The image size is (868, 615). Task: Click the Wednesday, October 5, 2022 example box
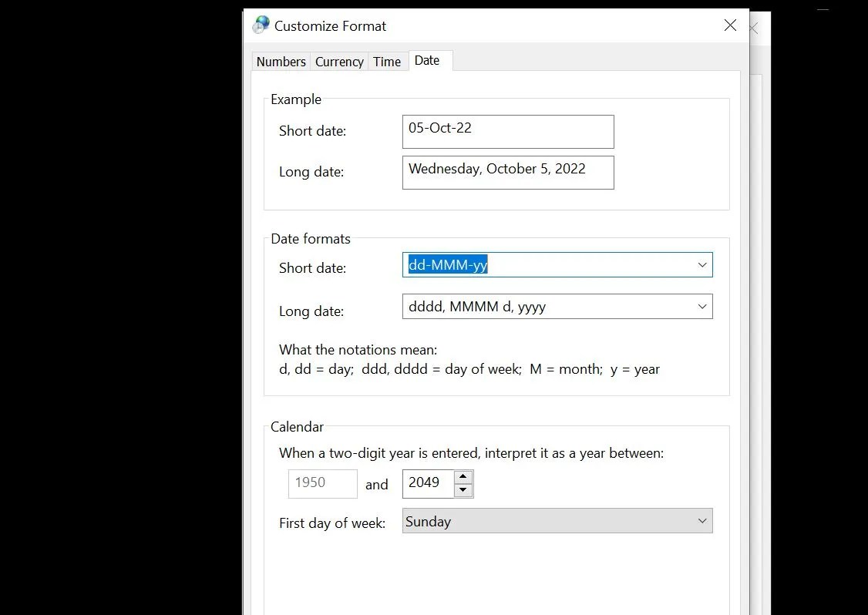(x=507, y=172)
